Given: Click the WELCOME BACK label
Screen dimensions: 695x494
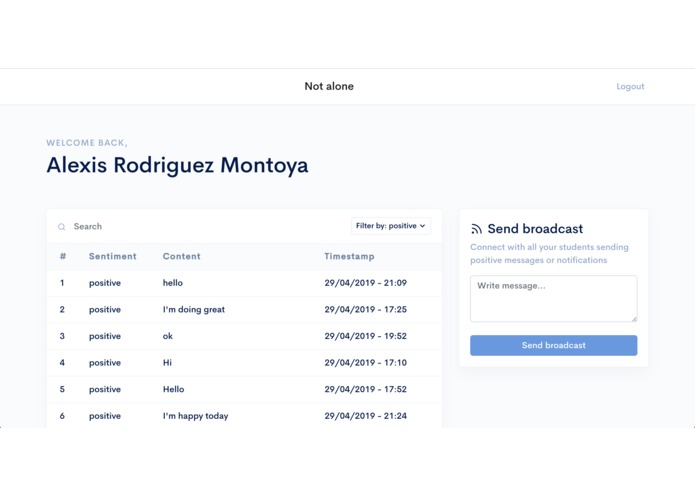Looking at the screenshot, I should pos(87,143).
